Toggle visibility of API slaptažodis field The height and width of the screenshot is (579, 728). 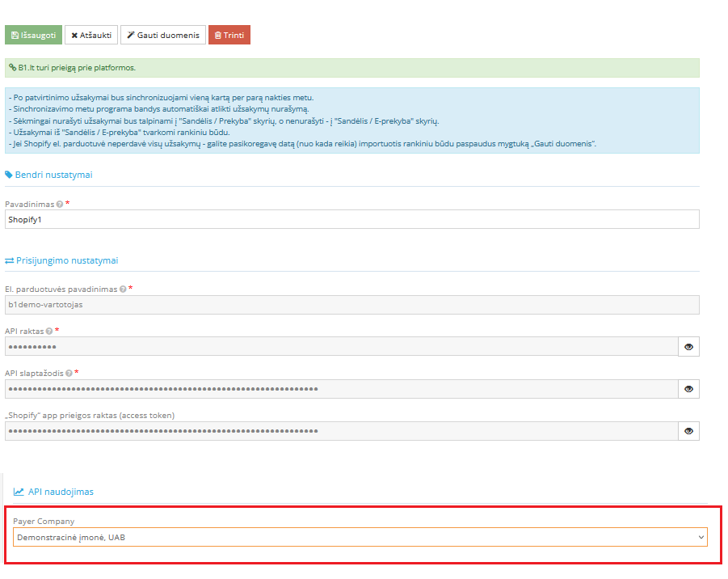coord(688,389)
